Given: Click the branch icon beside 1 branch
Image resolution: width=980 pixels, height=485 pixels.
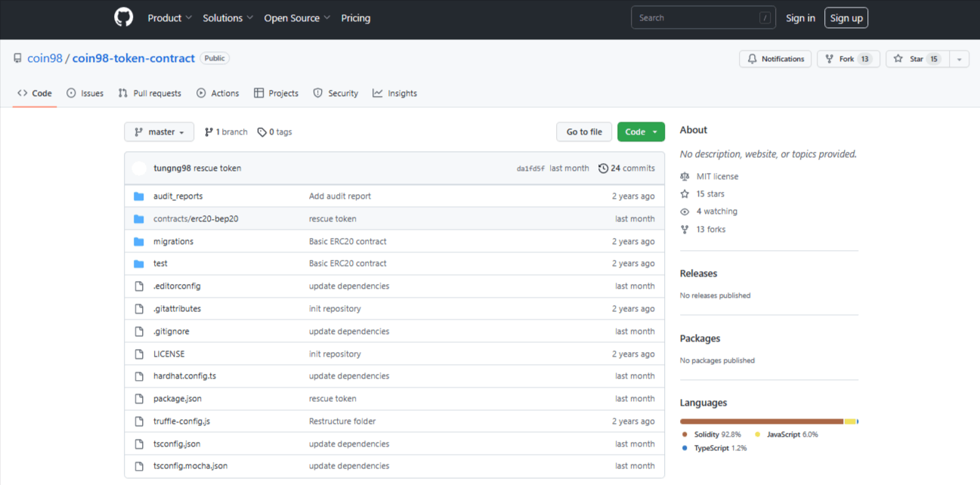Looking at the screenshot, I should tap(209, 132).
